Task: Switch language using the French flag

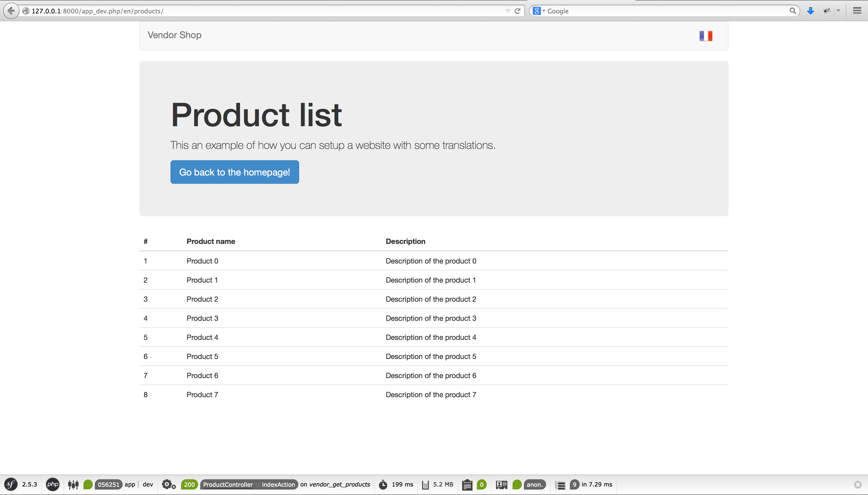Action: pos(706,36)
